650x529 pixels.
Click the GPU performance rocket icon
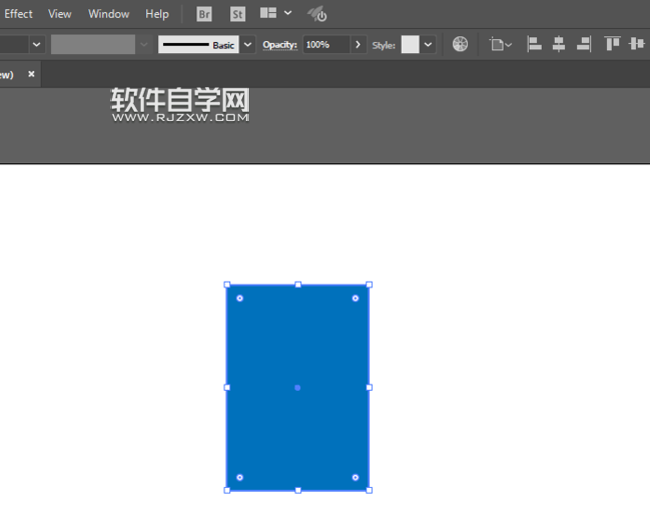(317, 14)
